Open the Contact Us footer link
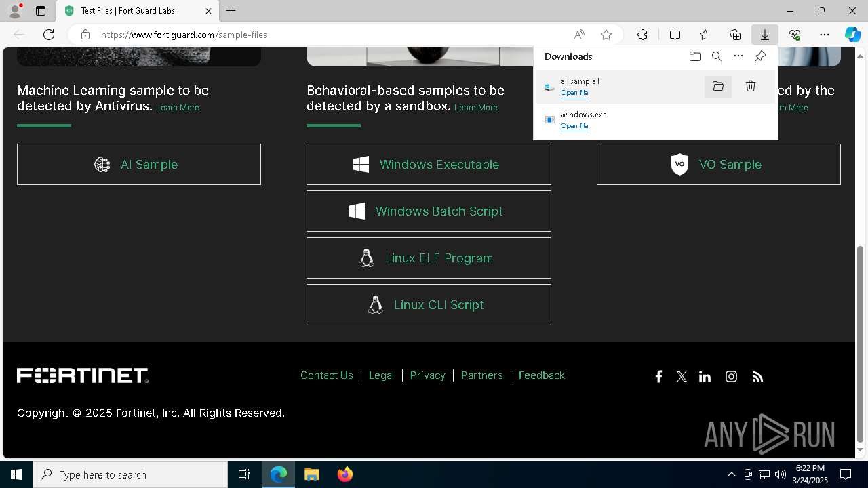 (327, 375)
